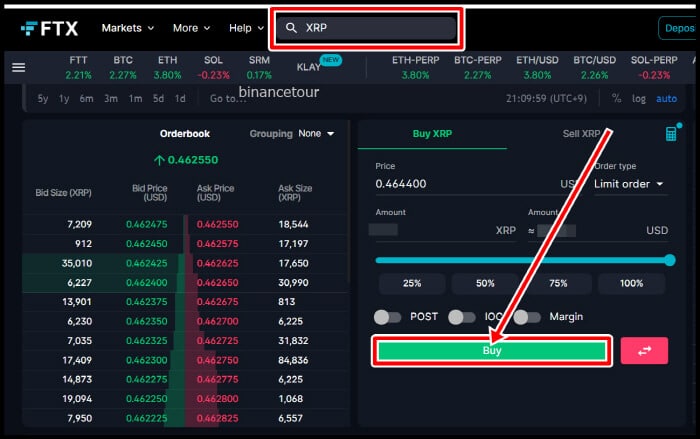This screenshot has width=700, height=439.
Task: Click the amount slider handle
Action: tap(670, 260)
